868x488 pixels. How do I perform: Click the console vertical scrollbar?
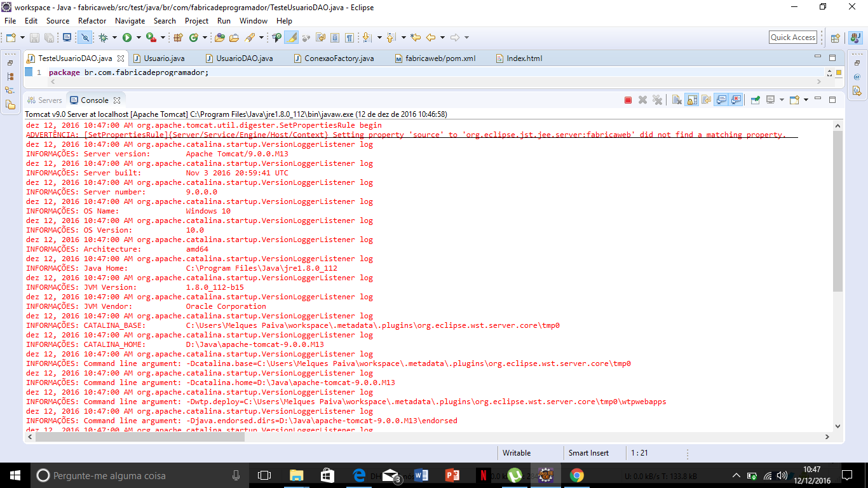(x=837, y=213)
